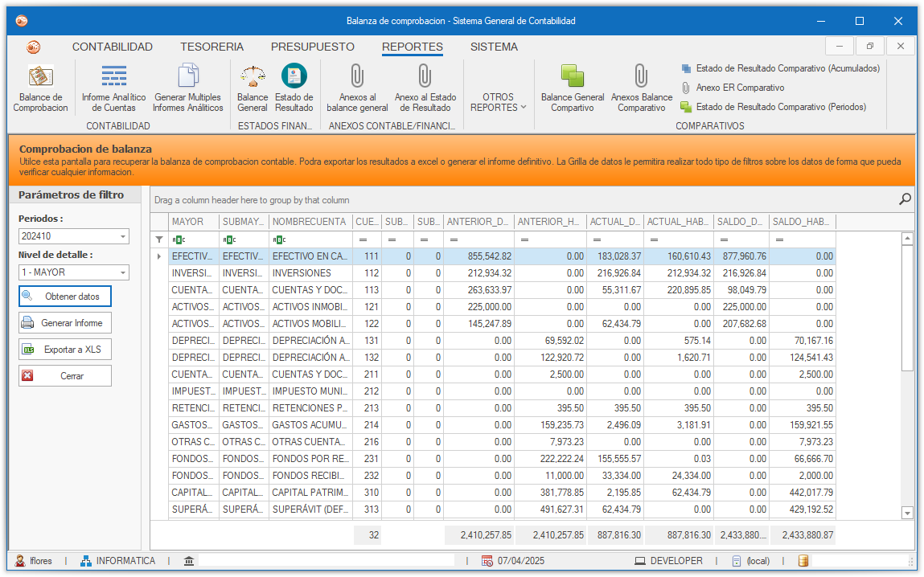Open the SUBMAYOR filter condition selector

229,239
